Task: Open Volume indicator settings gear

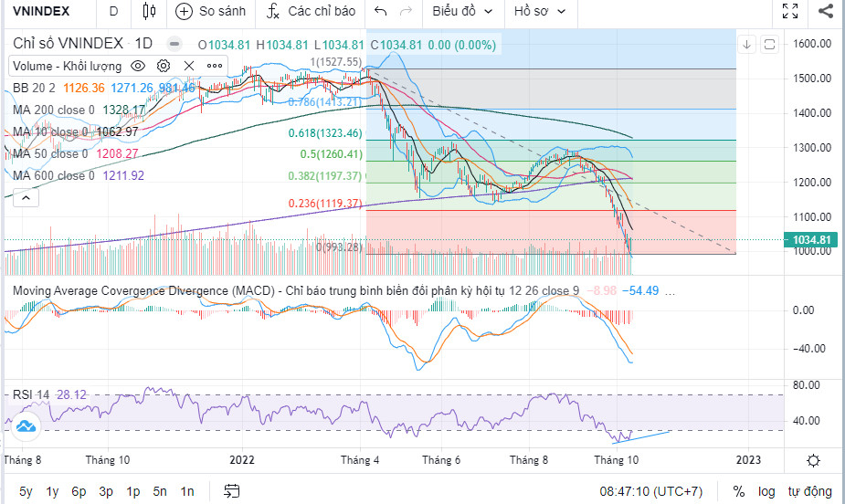Action: pyautogui.click(x=164, y=66)
